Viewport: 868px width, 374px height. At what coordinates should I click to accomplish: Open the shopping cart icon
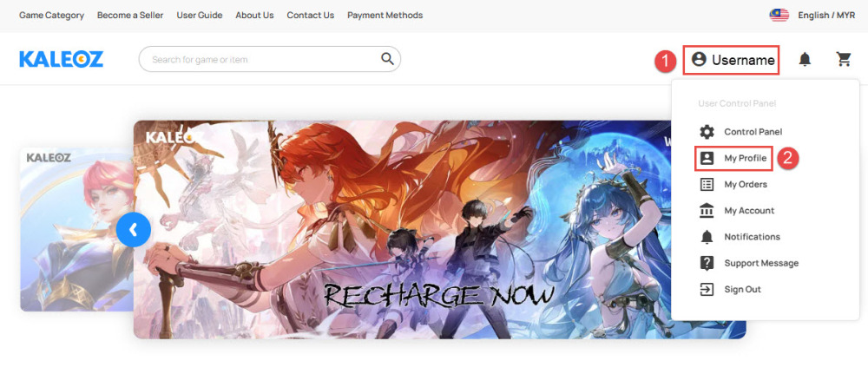point(843,59)
